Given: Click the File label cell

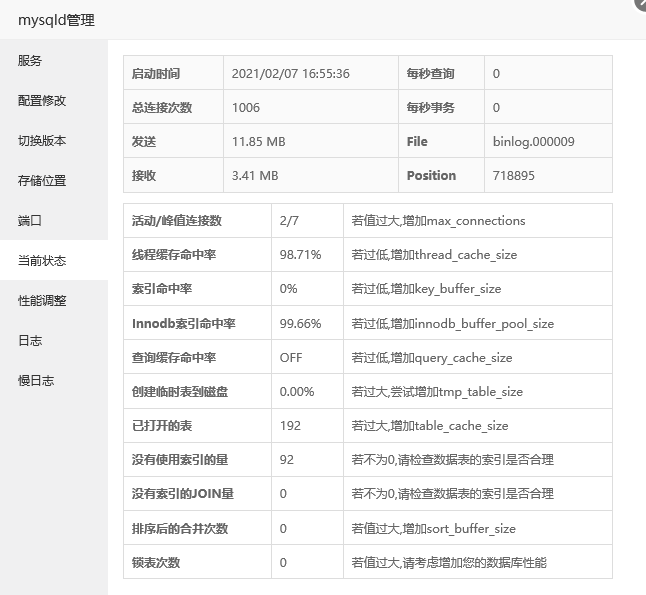Looking at the screenshot, I should [x=441, y=141].
